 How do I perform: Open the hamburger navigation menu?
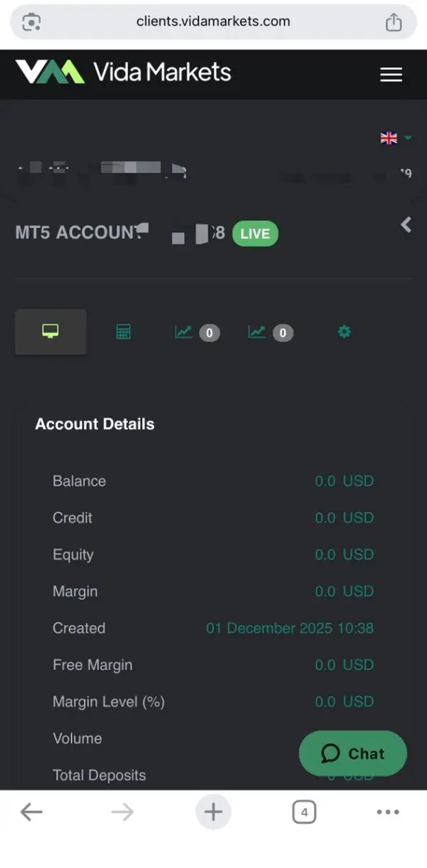[391, 74]
